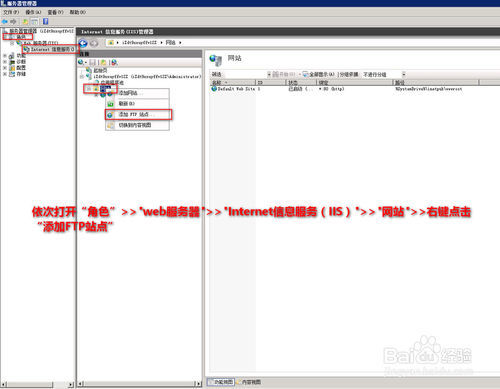Click the Connections pane scrollbar left arrow
The width and height of the screenshot is (500, 389).
pyautogui.click(x=80, y=384)
